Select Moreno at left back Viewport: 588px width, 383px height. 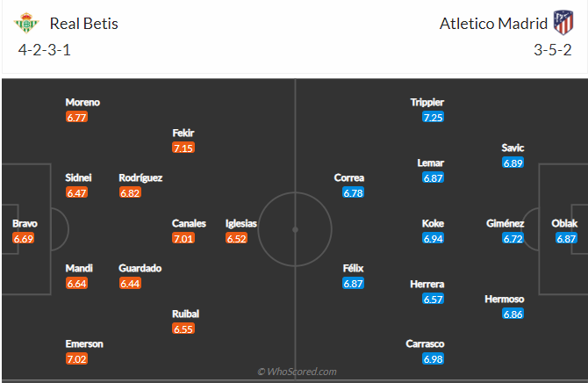point(82,102)
